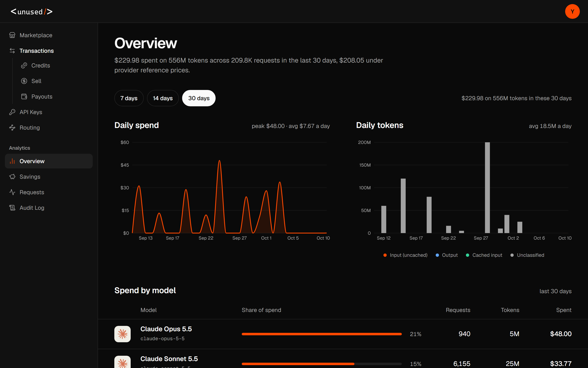Screen dimensions: 588x368
Task: Toggle Cached input legend series
Action: point(484,255)
